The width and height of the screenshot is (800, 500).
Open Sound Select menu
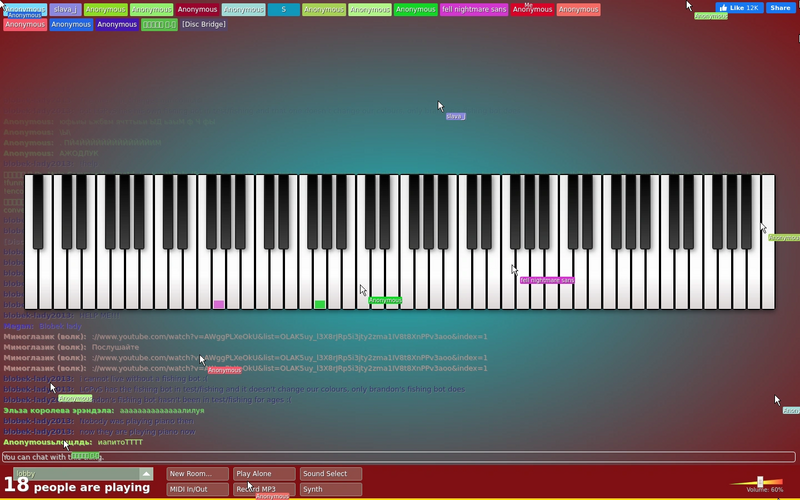tap(331, 474)
